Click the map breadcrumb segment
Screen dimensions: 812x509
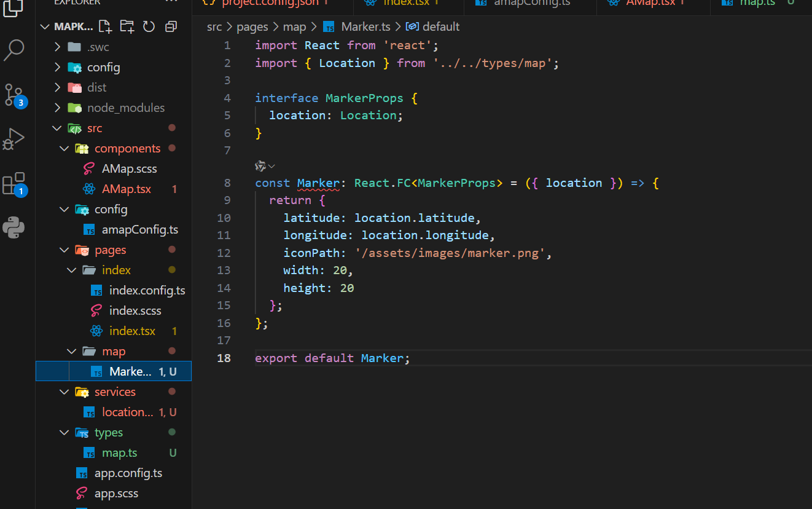point(294,26)
